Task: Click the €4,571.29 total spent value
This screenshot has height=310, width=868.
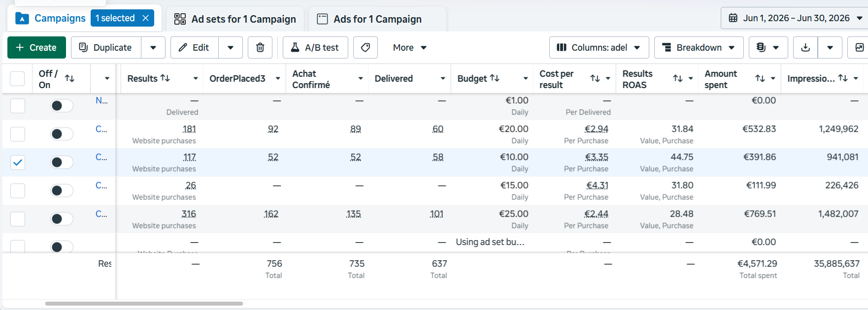Action: point(757,264)
